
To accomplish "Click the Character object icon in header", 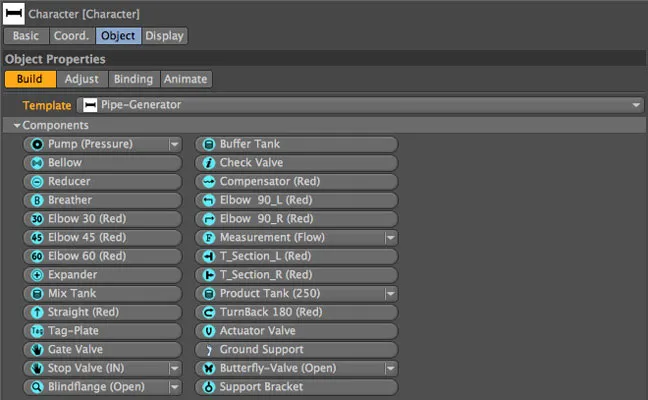I will coord(14,14).
